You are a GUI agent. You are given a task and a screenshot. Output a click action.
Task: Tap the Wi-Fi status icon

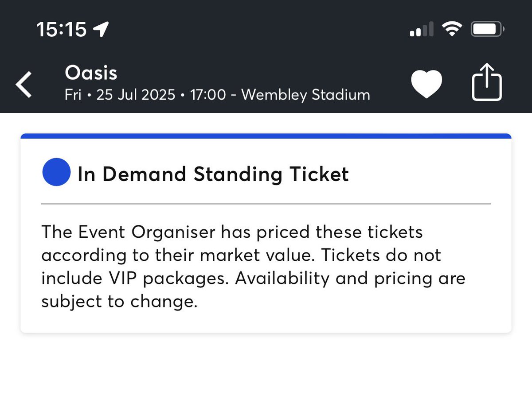click(x=452, y=30)
